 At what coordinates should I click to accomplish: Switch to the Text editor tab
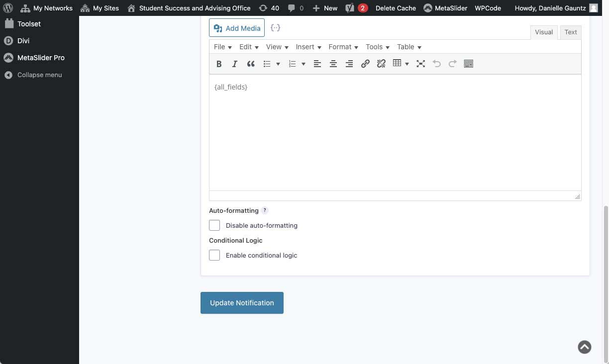point(571,32)
